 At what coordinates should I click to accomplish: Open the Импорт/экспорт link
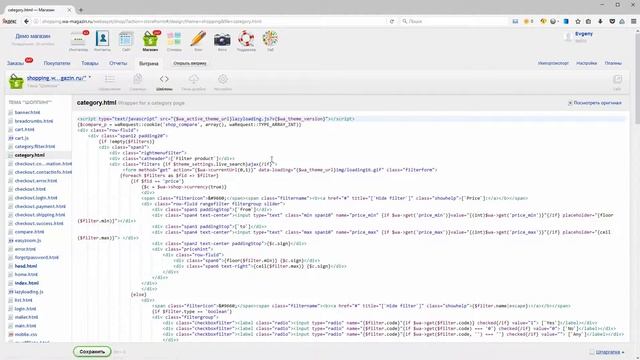(553, 63)
